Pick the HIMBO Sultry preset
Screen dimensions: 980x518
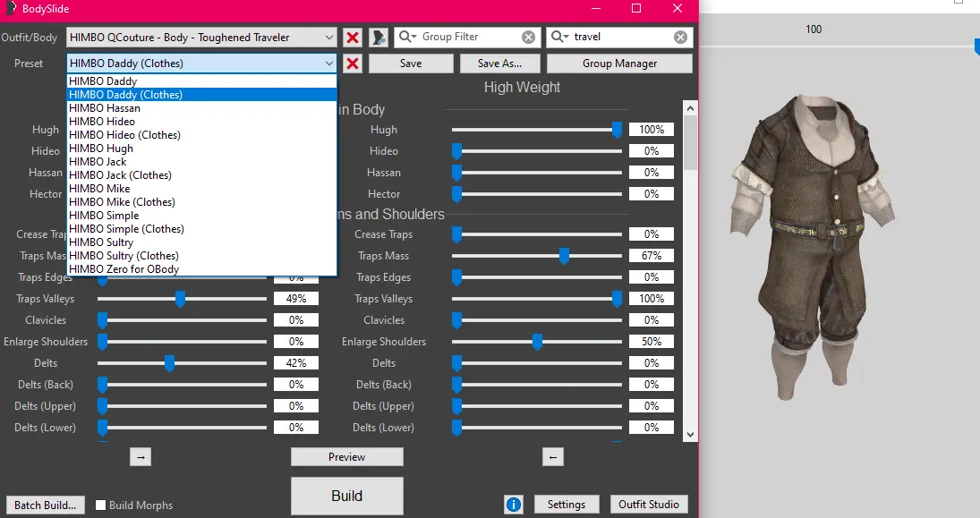202,242
